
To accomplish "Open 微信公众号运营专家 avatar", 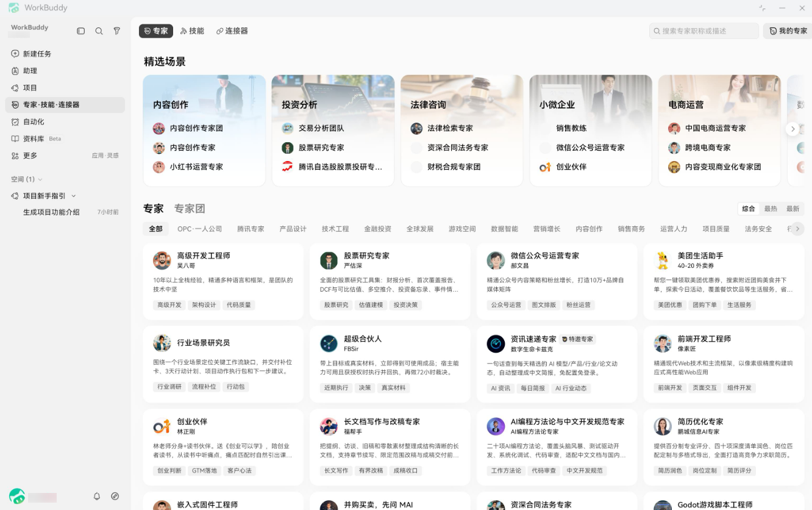I will tap(496, 260).
